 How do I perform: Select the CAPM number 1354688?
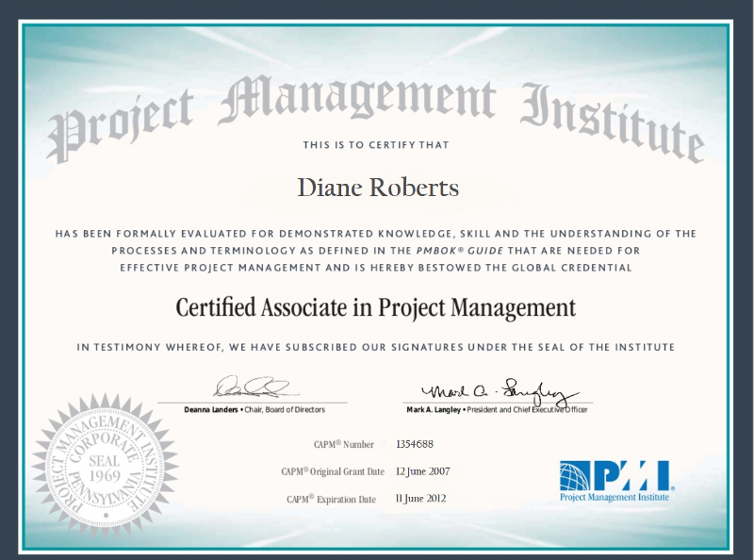(x=415, y=443)
